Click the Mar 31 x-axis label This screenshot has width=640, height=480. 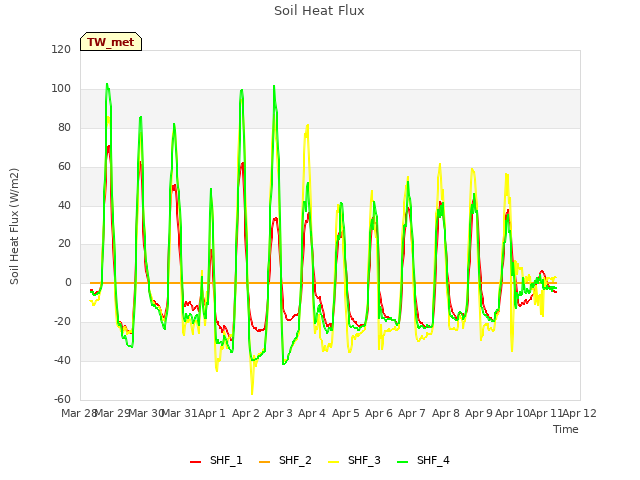click(179, 413)
